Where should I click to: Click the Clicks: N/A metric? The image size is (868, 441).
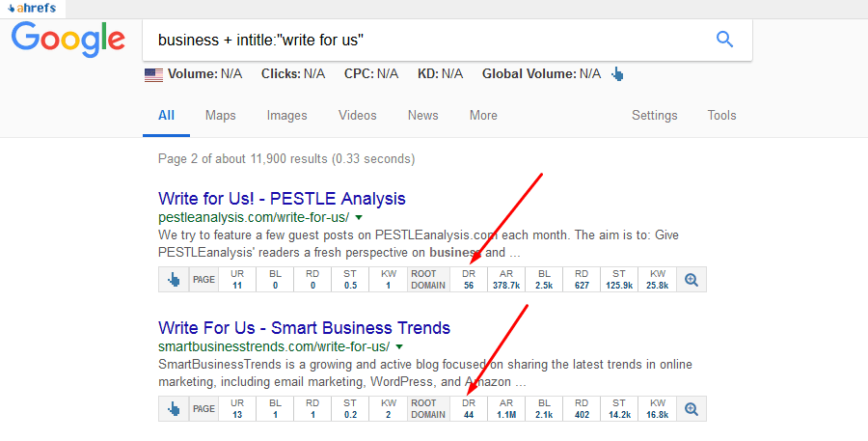293,74
